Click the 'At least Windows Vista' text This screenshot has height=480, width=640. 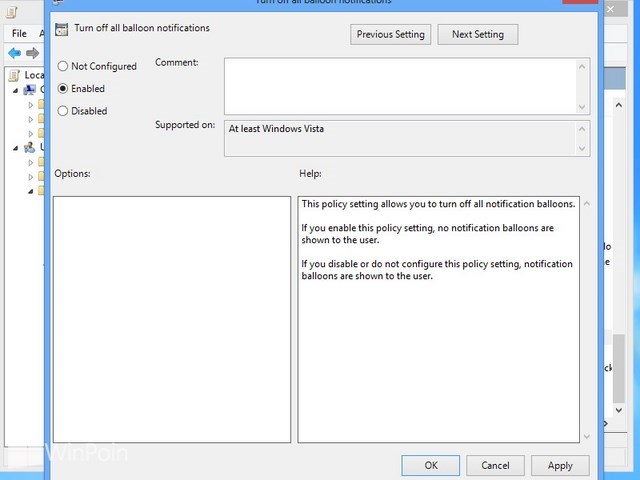coord(276,129)
